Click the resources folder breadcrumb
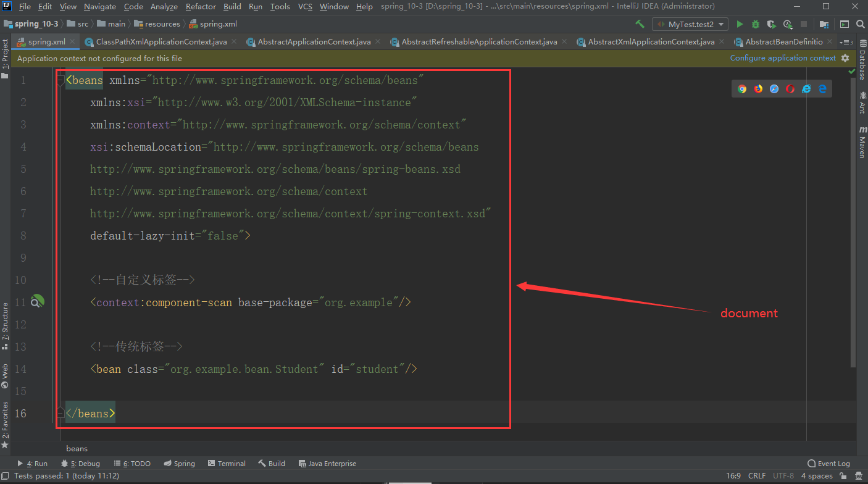868x484 pixels. pos(157,24)
